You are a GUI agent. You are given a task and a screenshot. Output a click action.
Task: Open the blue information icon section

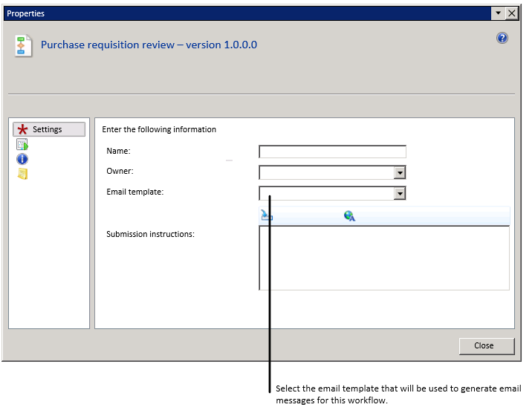(22, 159)
